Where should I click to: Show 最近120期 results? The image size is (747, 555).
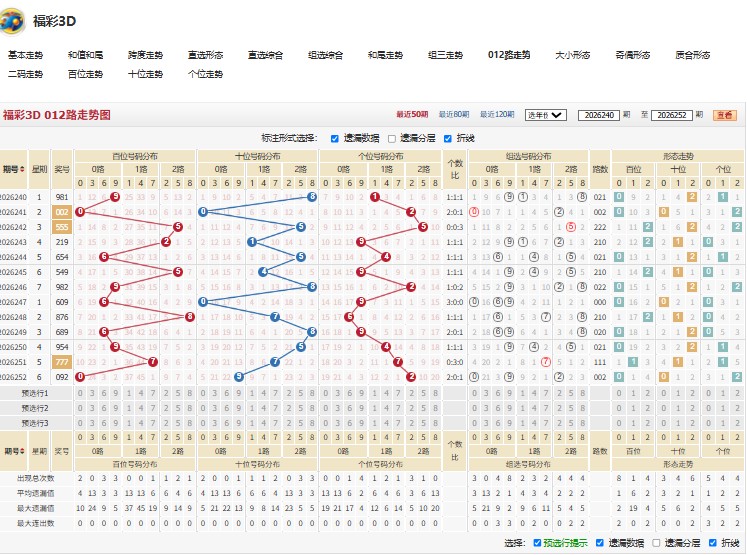coord(497,114)
